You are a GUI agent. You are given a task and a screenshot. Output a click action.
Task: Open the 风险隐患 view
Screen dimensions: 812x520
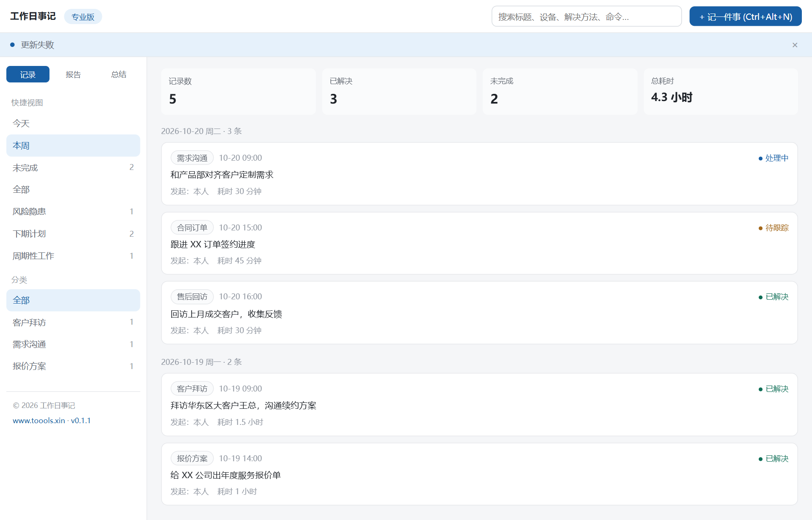click(x=73, y=211)
